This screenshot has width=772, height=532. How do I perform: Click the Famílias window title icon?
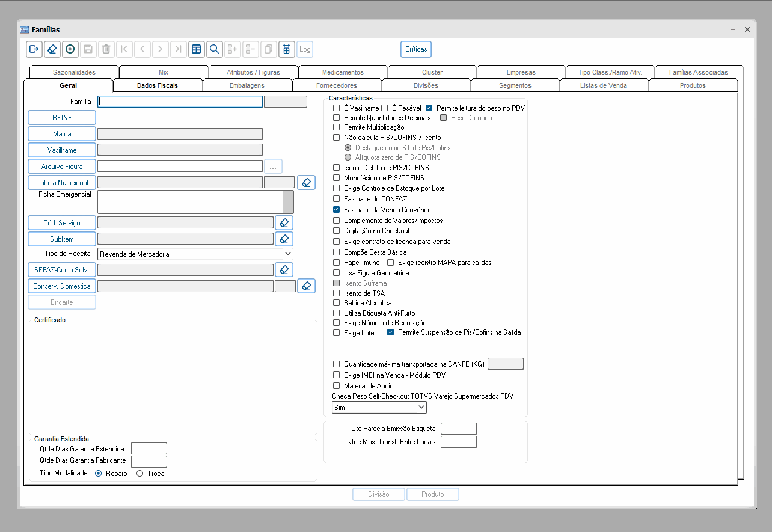pos(25,29)
